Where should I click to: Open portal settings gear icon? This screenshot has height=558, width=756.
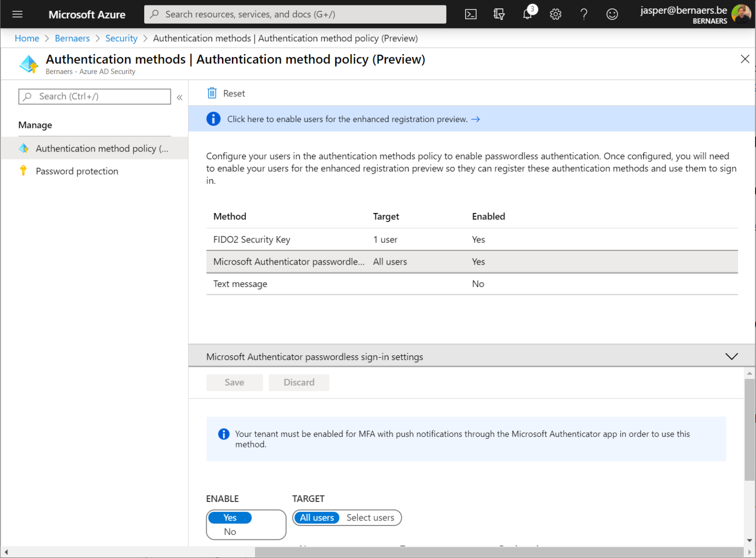555,14
